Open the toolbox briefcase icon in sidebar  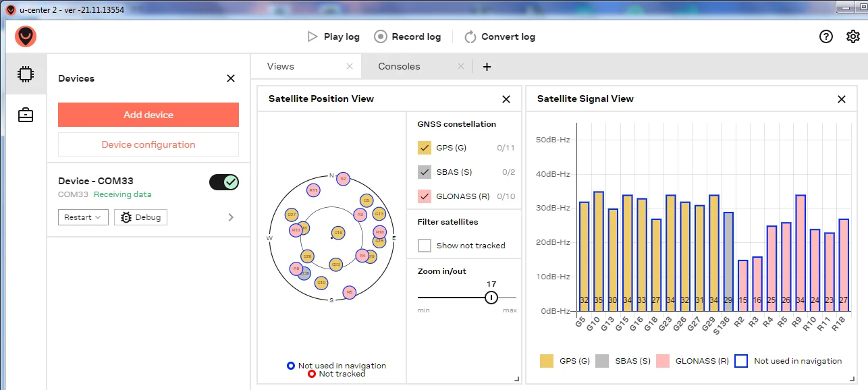26,115
